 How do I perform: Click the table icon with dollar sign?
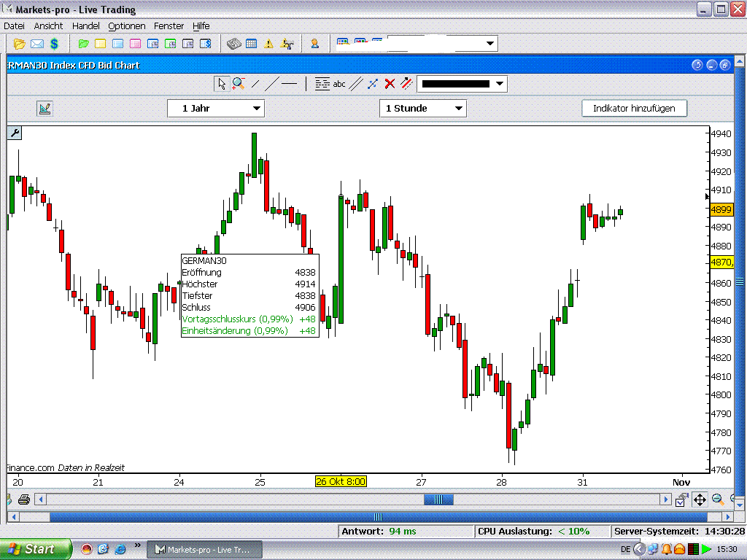[x=205, y=44]
